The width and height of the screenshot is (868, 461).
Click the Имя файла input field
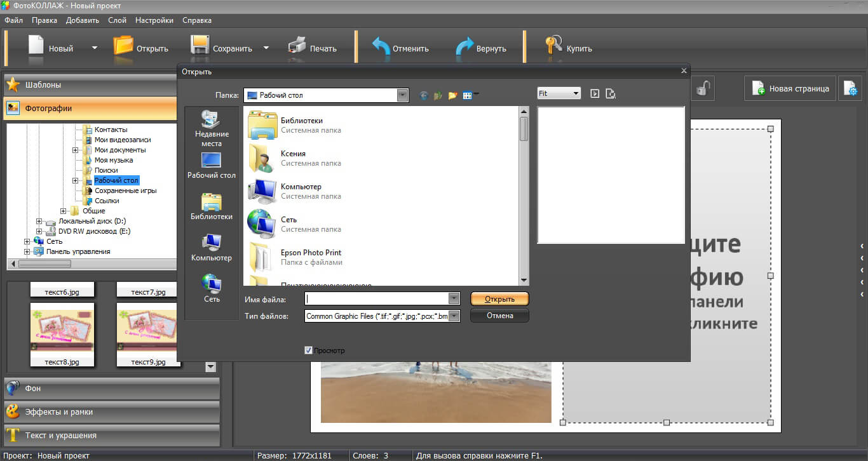click(376, 298)
